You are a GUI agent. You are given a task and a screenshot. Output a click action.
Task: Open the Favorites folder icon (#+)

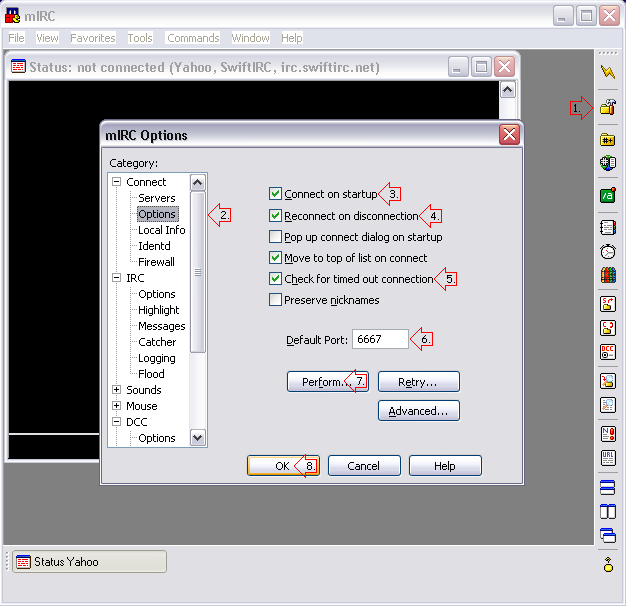click(608, 140)
